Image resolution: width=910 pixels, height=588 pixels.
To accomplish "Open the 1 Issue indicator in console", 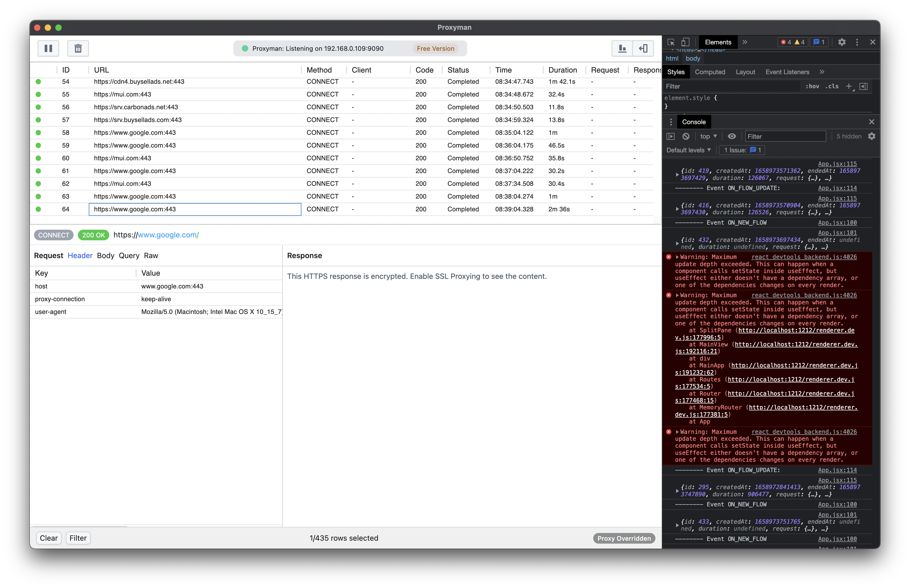I will (x=742, y=150).
